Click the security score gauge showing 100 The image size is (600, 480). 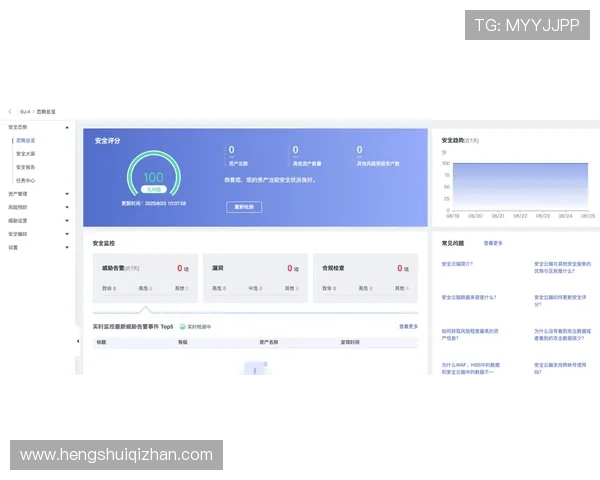pyautogui.click(x=154, y=173)
